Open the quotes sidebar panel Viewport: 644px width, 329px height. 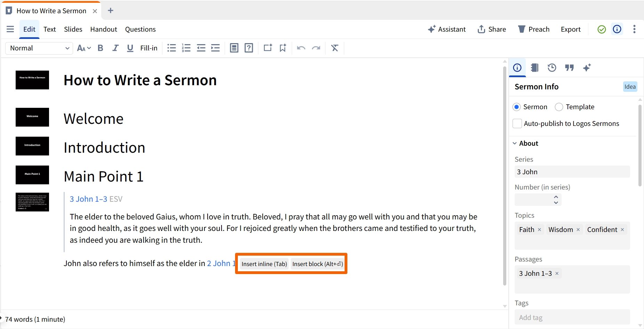pyautogui.click(x=569, y=67)
